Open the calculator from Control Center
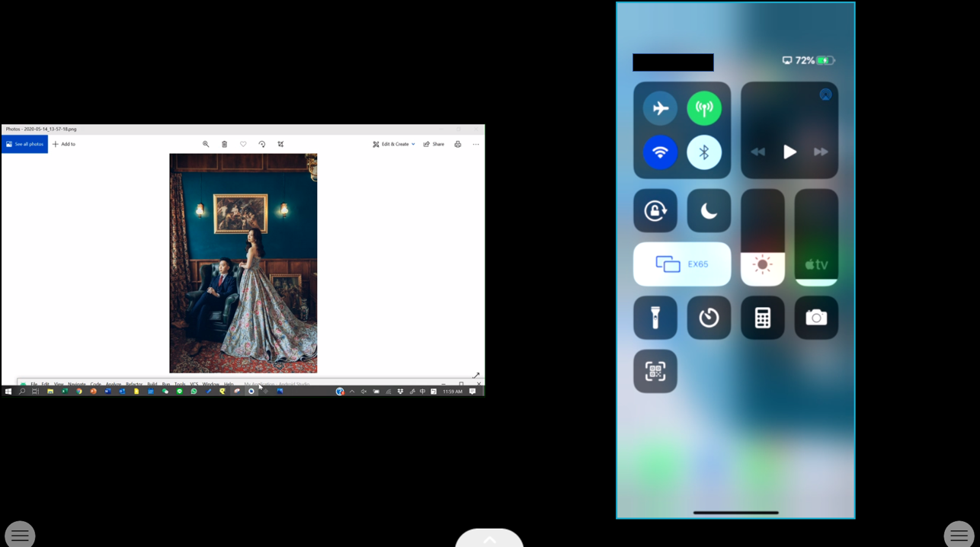 click(x=762, y=318)
